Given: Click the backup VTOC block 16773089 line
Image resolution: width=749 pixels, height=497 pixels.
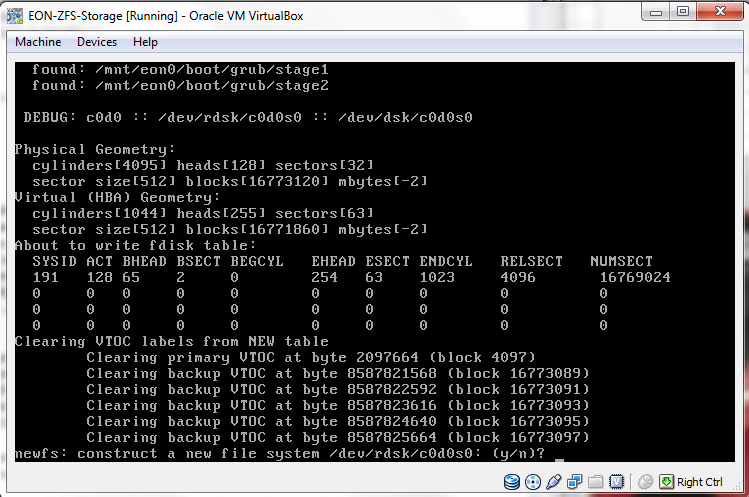Looking at the screenshot, I should (x=338, y=373).
